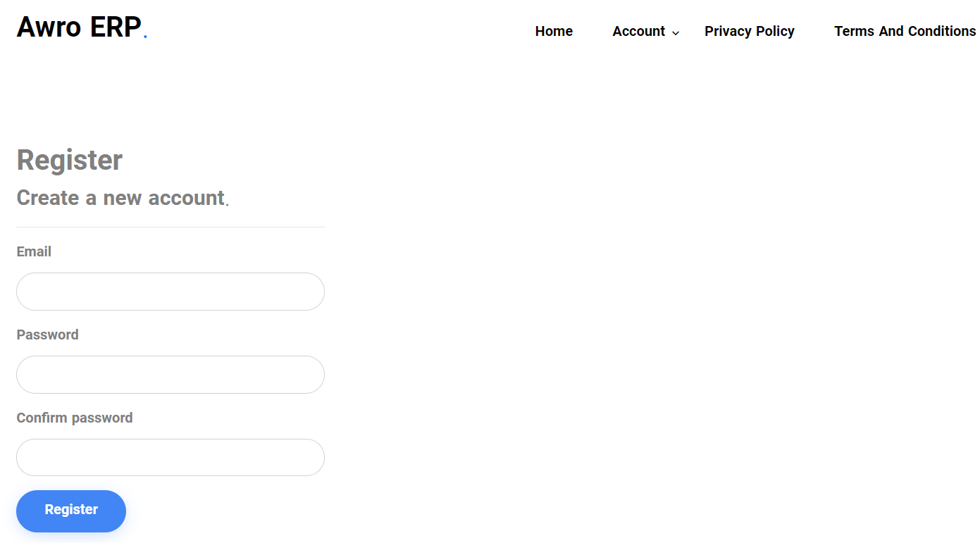
Task: Open Terms And Conditions page
Action: point(905,31)
